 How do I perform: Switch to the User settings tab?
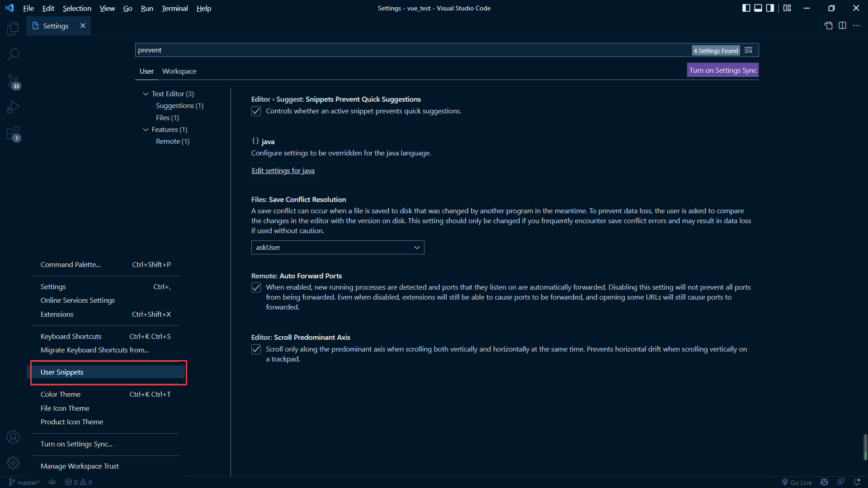point(146,71)
